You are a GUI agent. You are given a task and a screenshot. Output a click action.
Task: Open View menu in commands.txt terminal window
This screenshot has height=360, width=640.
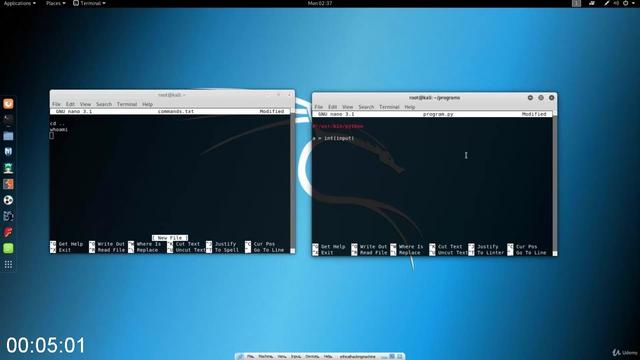point(85,104)
